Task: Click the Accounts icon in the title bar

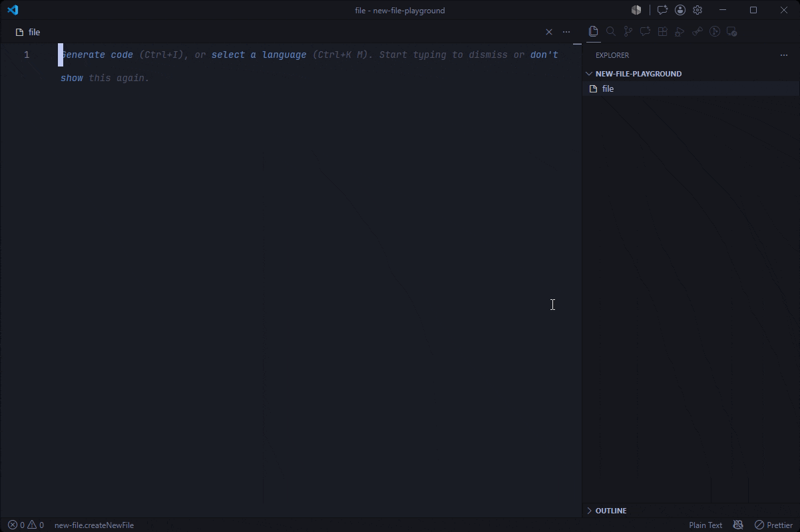Action: [680, 10]
